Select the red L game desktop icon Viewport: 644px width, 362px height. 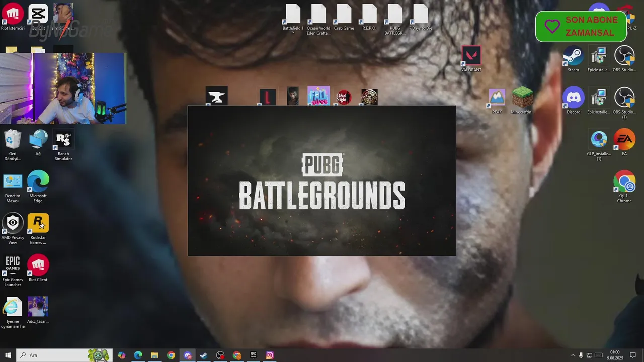(268, 97)
